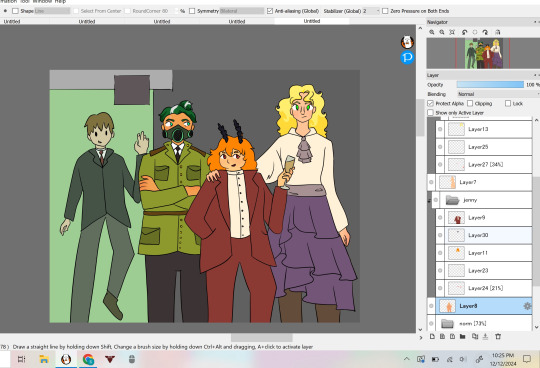Click the canvas horizontal scrollbar
540x368 pixels.
click(261, 337)
